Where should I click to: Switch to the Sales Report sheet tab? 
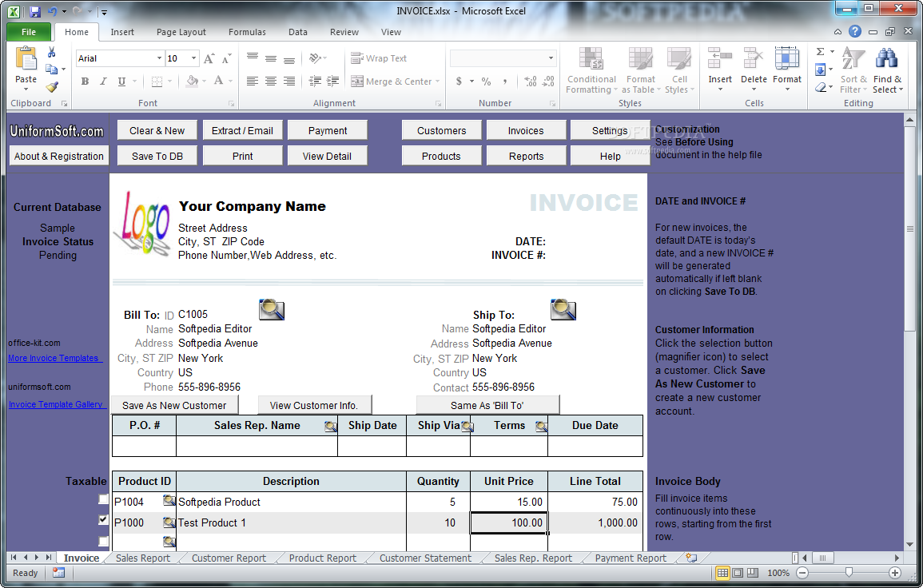tap(142, 558)
